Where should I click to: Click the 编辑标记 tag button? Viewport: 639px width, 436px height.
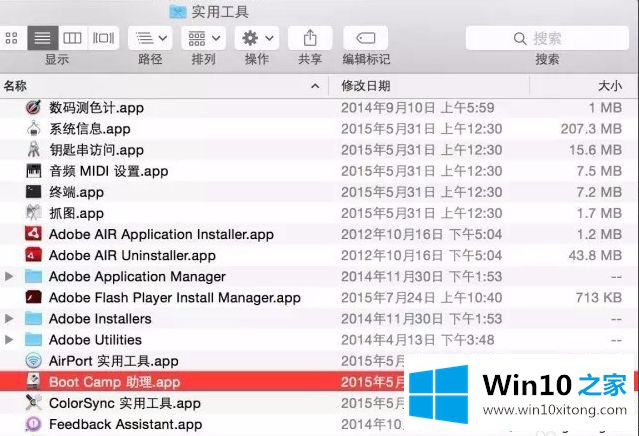[x=366, y=38]
